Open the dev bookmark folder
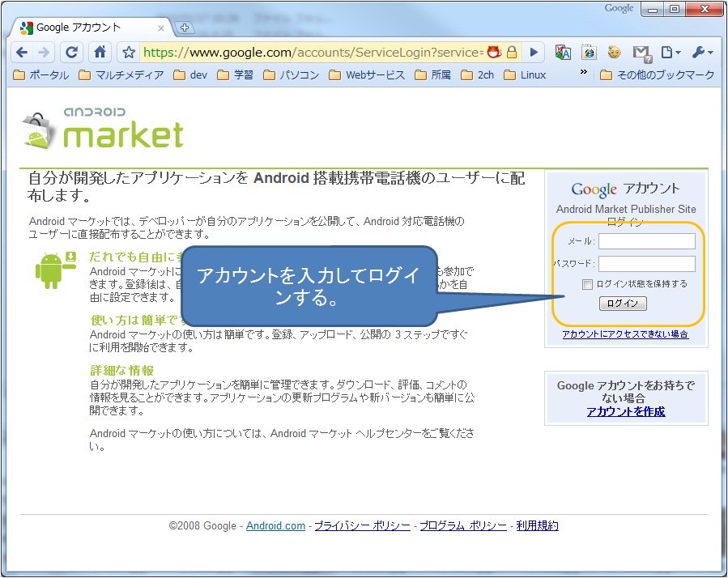The width and height of the screenshot is (728, 578). click(189, 75)
